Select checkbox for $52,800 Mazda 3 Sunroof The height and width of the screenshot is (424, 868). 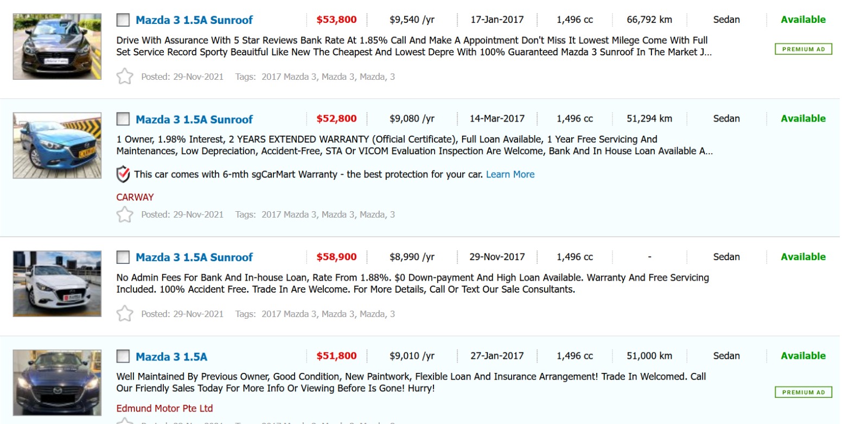coord(123,119)
